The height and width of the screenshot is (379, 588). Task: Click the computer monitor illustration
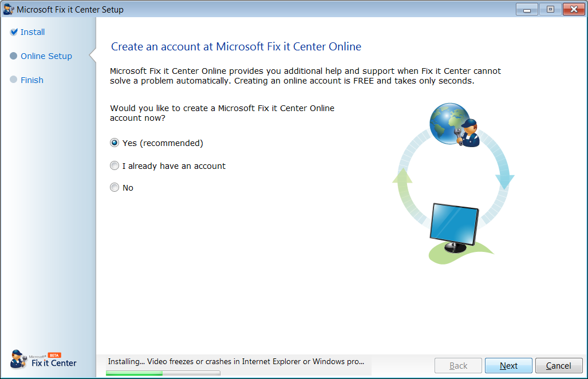[x=454, y=228]
